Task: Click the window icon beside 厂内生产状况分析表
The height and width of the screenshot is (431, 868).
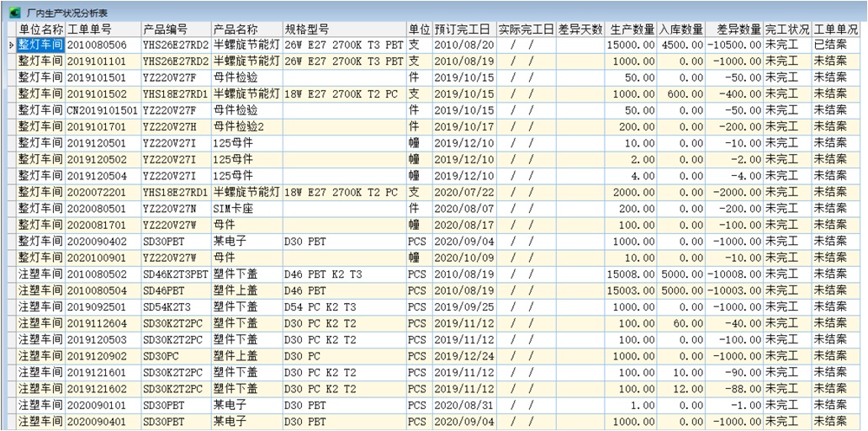Action: pos(13,12)
